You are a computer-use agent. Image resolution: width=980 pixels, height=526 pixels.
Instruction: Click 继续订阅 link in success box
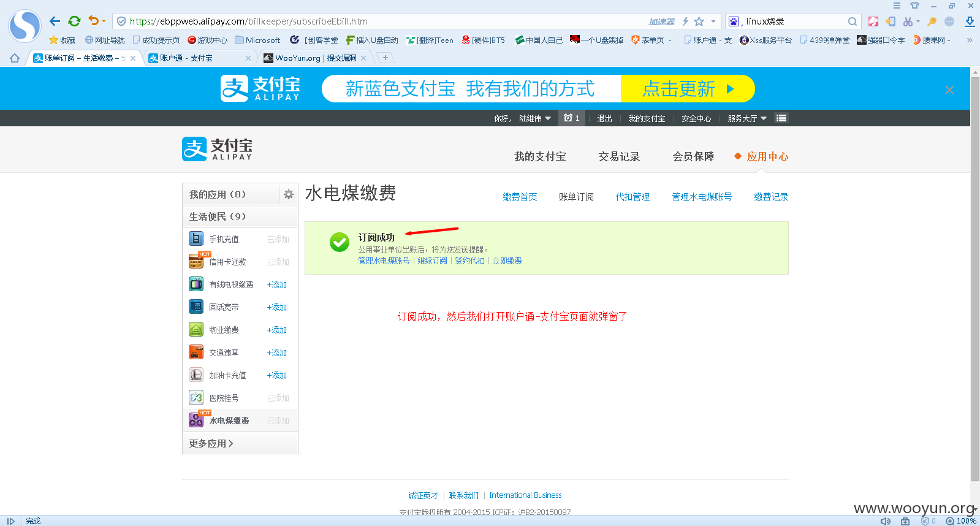point(432,261)
